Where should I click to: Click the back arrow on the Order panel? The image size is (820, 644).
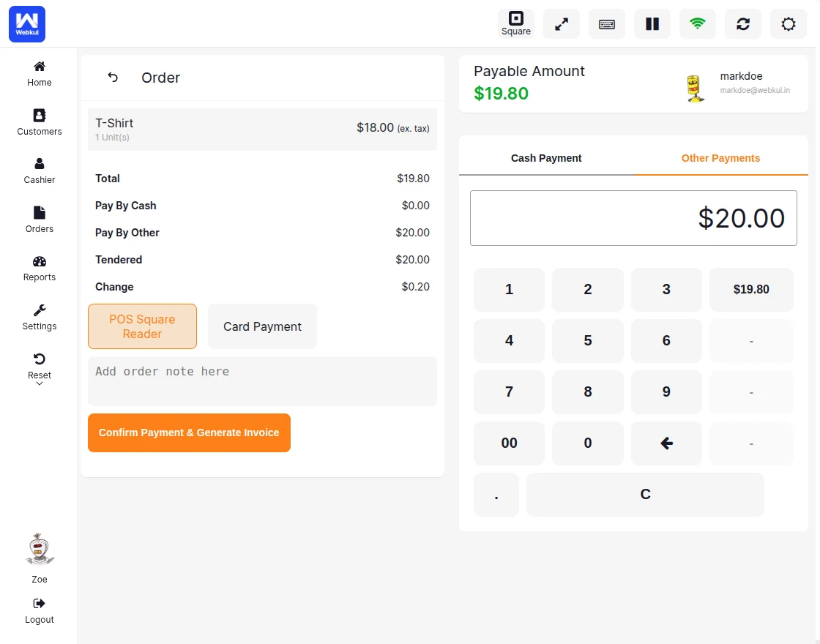click(x=112, y=77)
